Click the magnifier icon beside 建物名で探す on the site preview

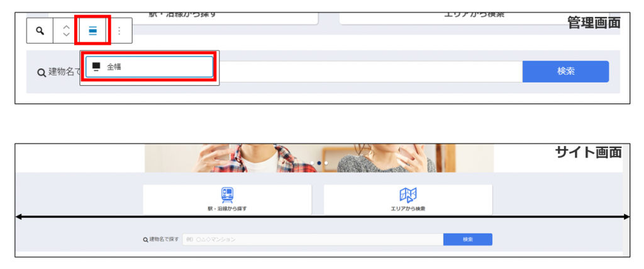(146, 239)
